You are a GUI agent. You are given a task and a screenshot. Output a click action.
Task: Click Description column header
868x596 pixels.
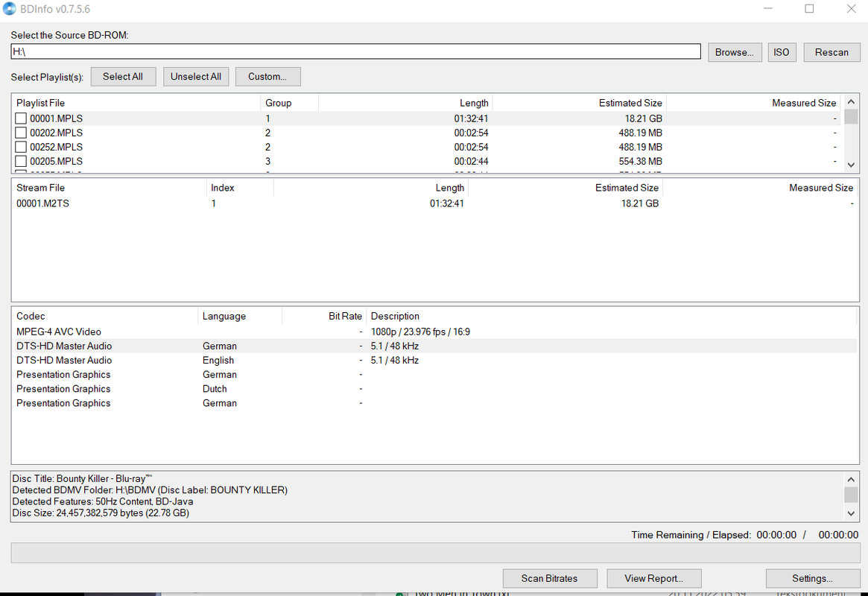[x=612, y=317]
